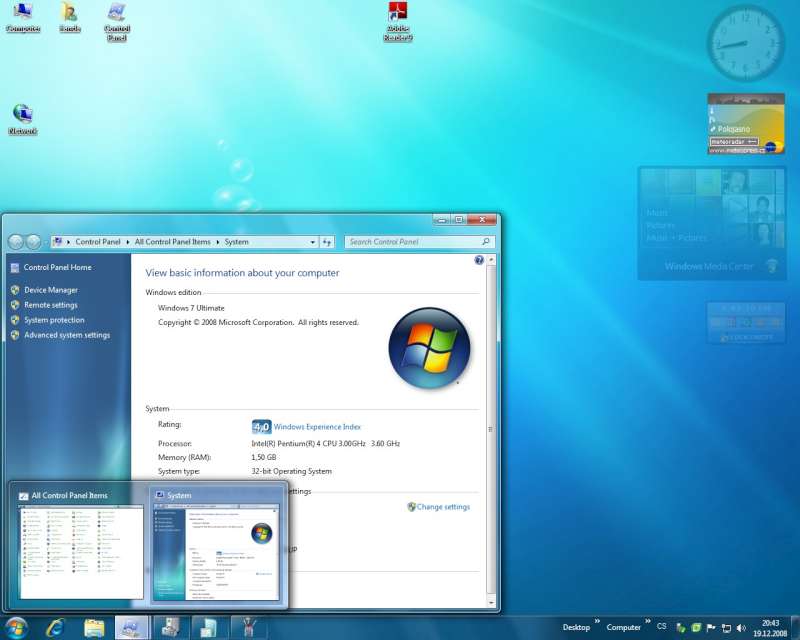Open the Start menu orb
The height and width of the screenshot is (640, 800).
[15, 627]
